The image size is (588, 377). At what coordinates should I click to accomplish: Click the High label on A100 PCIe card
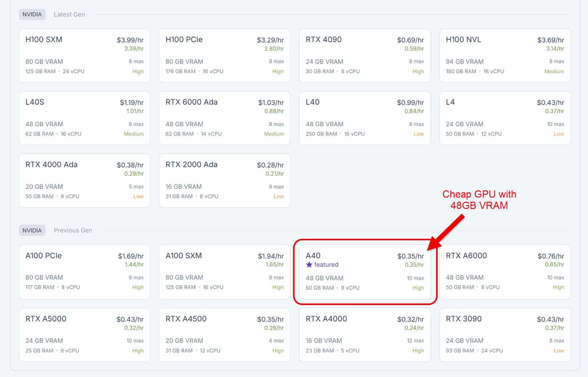(138, 287)
